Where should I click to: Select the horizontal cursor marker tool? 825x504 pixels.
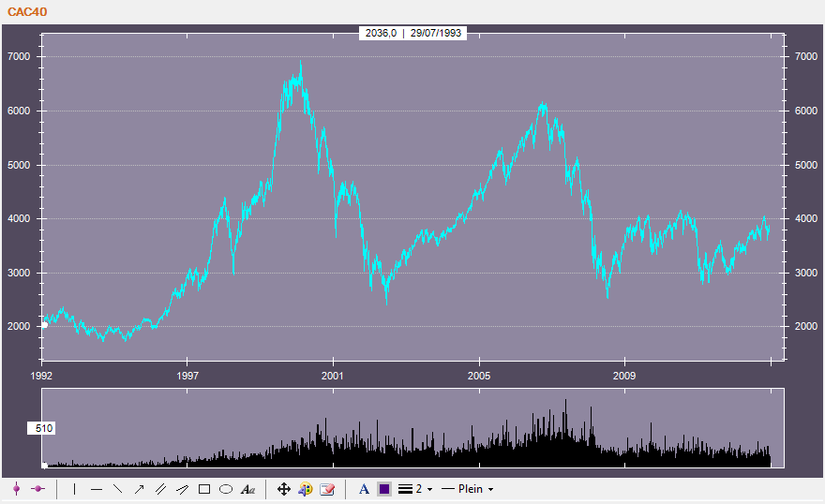(38, 489)
